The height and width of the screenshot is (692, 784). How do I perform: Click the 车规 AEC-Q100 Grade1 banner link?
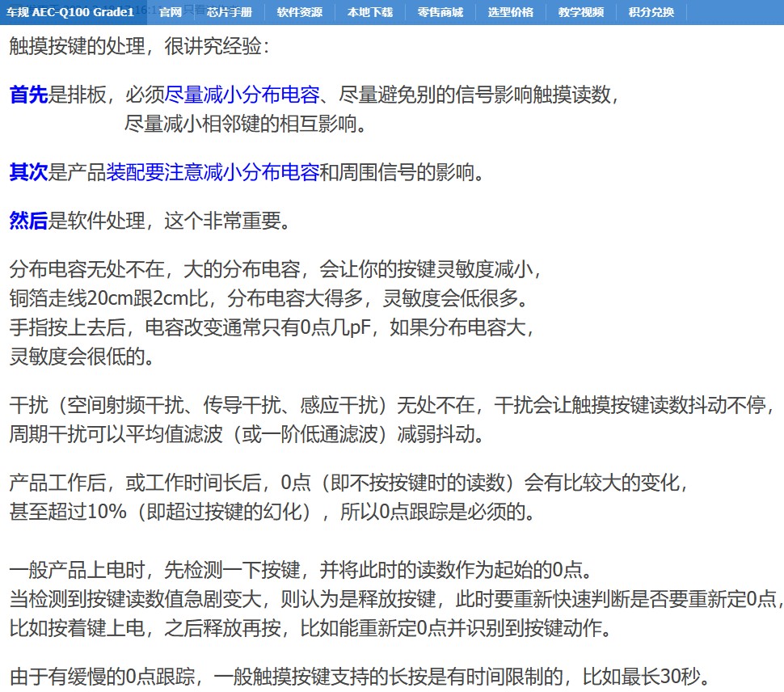click(x=70, y=12)
